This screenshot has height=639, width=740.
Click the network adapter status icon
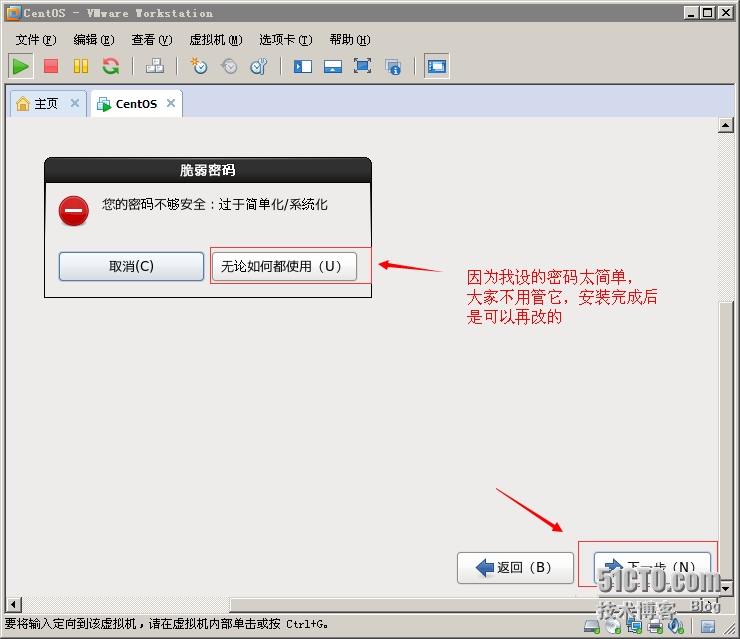click(634, 627)
